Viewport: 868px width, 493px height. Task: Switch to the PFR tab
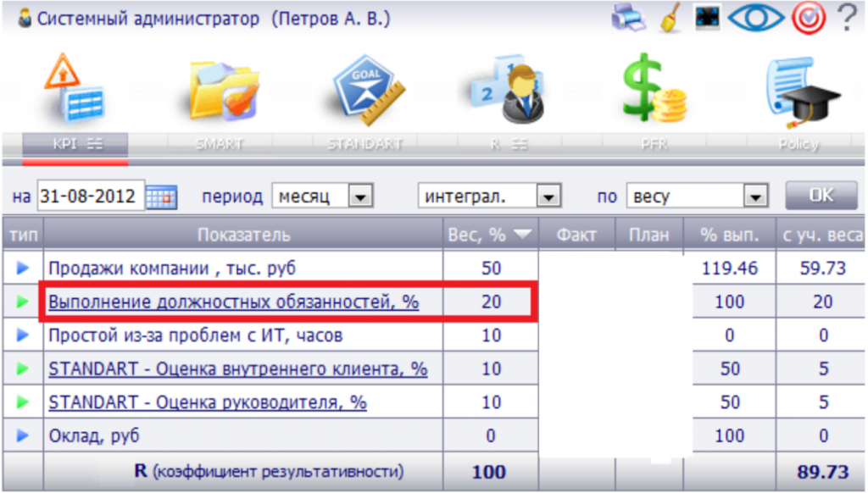[x=654, y=145]
